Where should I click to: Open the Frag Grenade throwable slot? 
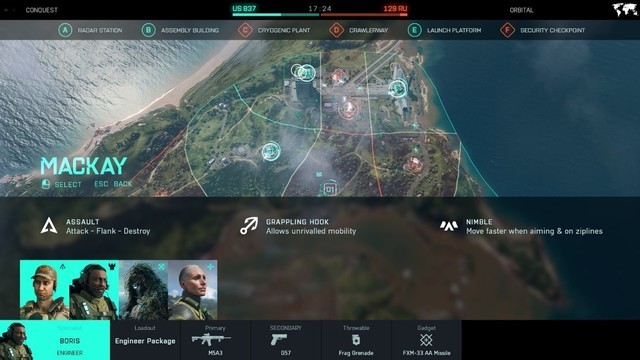coord(356,340)
